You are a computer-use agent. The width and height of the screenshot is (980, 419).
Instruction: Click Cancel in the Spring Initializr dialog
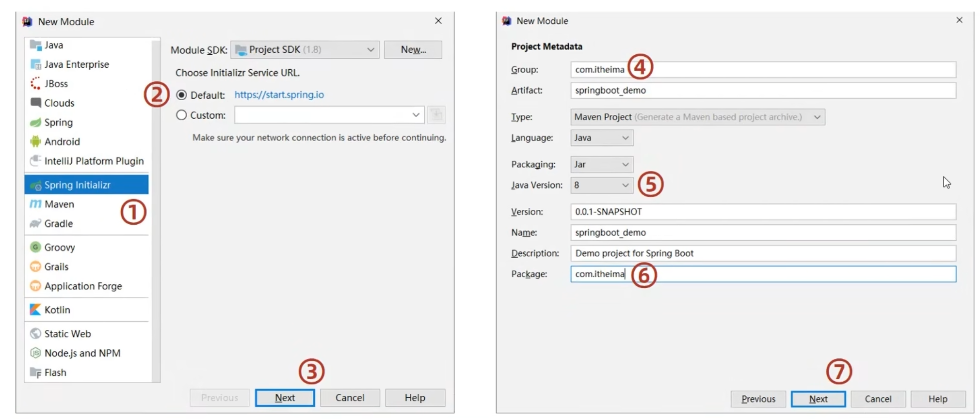click(x=350, y=398)
